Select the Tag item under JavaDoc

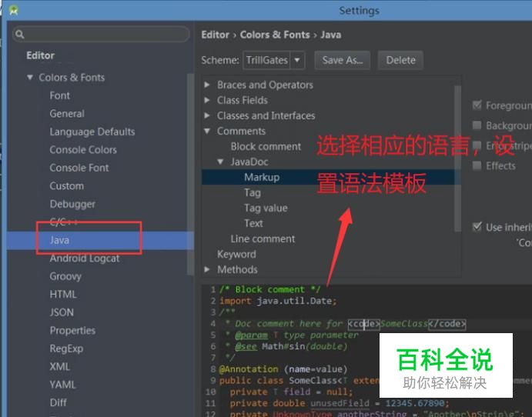click(x=253, y=192)
